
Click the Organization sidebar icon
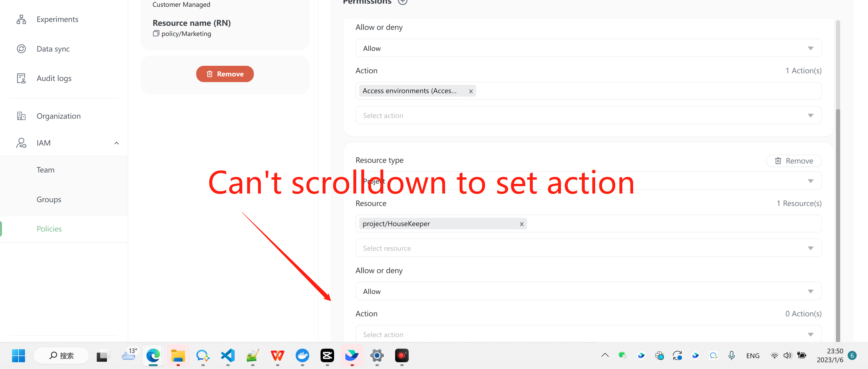[x=21, y=116]
